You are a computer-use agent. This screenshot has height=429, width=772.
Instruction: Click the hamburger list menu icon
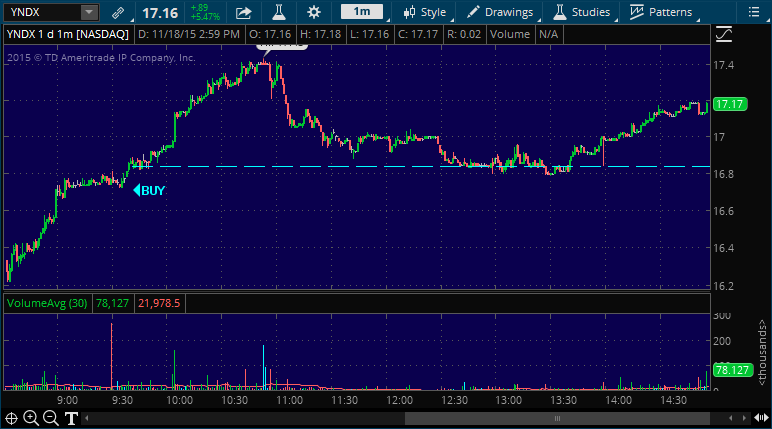point(754,12)
